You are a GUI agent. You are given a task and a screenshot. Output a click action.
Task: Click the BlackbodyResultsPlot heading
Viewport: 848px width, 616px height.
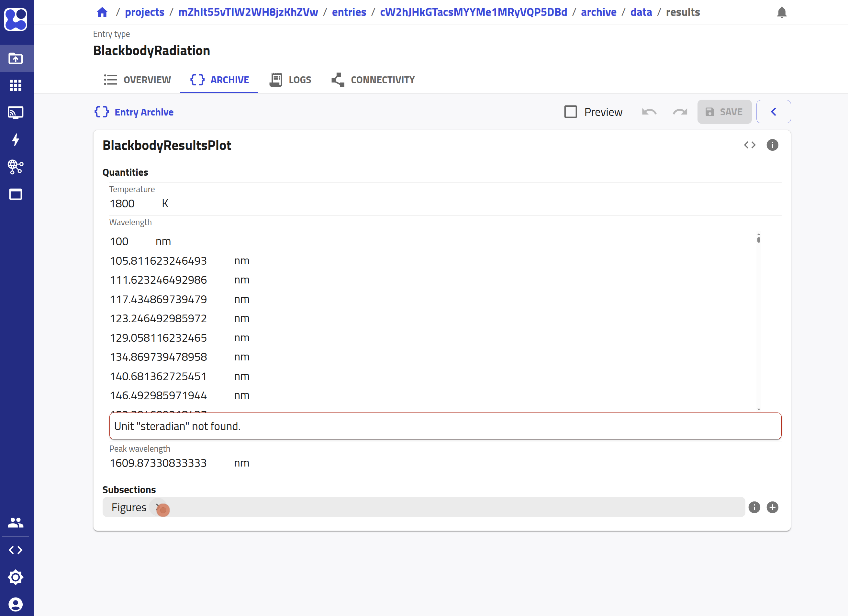coord(167,145)
